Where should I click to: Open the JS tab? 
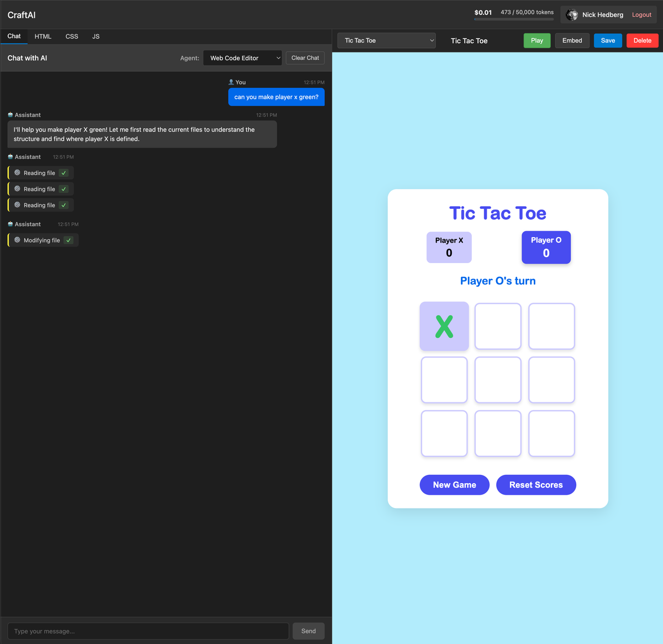click(96, 36)
